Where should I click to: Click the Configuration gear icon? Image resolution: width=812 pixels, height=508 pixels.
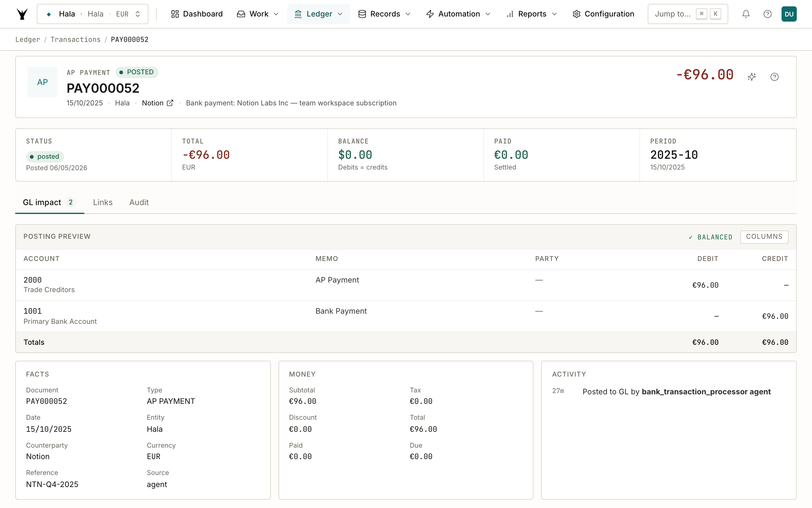tap(576, 14)
